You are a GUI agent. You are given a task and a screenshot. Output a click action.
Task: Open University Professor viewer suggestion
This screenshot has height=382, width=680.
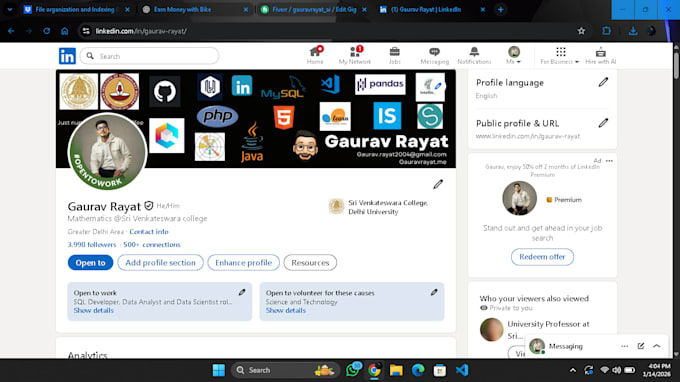click(548, 330)
